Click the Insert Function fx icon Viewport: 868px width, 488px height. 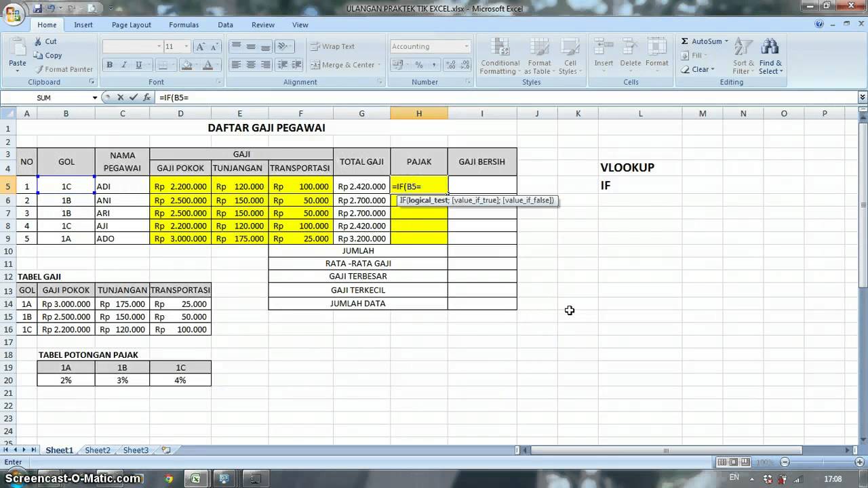click(147, 98)
